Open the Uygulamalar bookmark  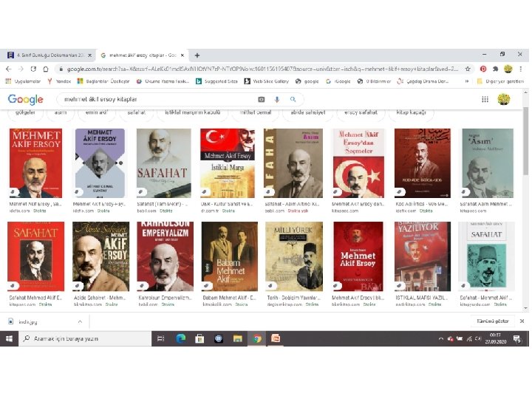coord(23,81)
